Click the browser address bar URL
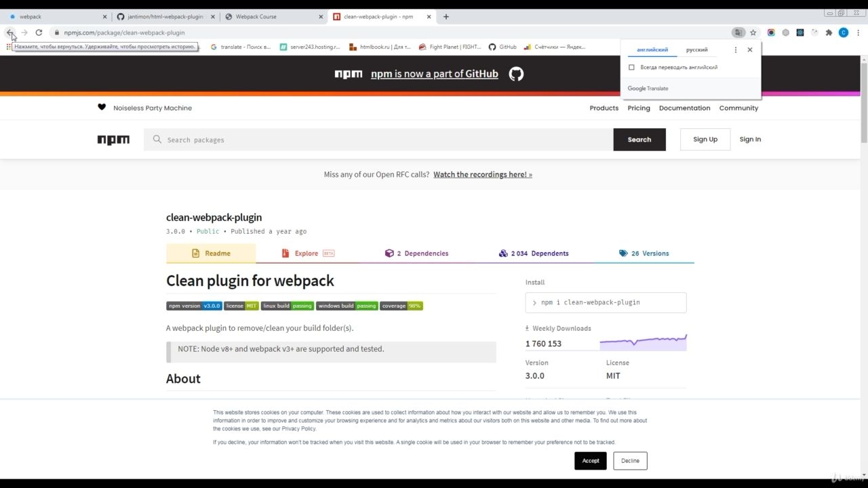This screenshot has height=488, width=868. tap(124, 33)
